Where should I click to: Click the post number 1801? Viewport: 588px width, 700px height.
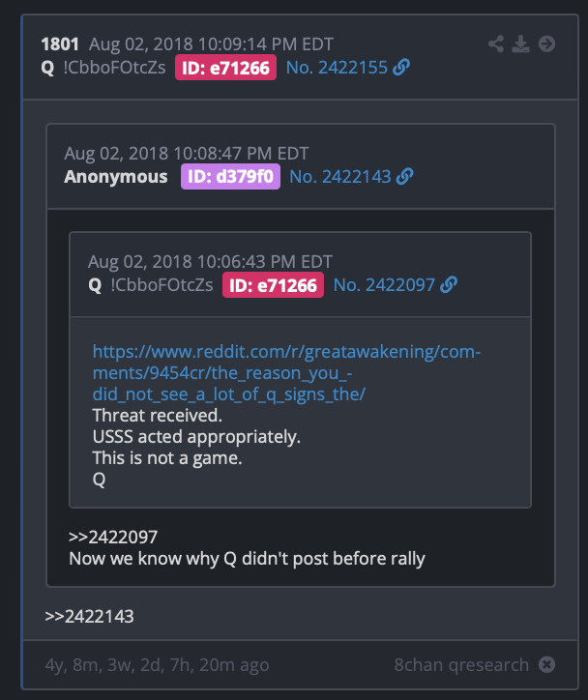pyautogui.click(x=60, y=44)
